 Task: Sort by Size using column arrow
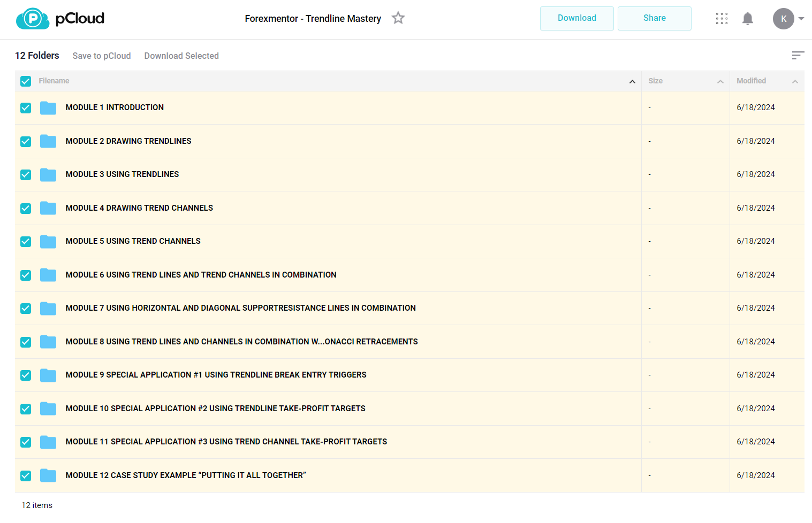720,82
